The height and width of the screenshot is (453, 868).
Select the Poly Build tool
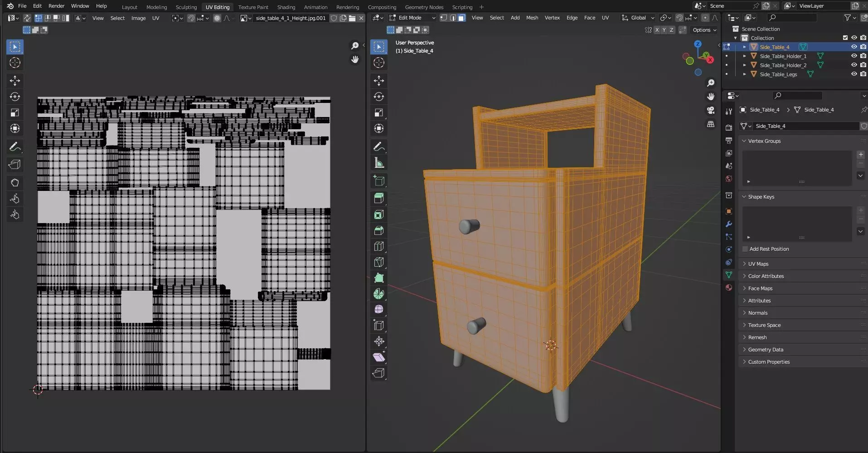(x=379, y=278)
